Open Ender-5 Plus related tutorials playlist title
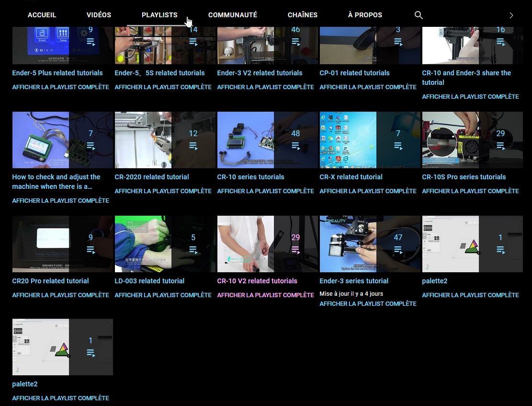This screenshot has width=532, height=406. (57, 73)
